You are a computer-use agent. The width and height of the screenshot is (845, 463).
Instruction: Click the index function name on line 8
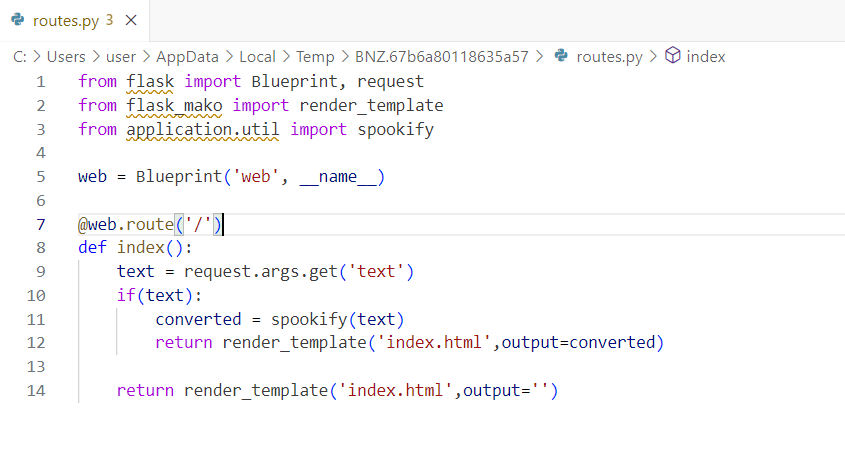click(x=141, y=248)
